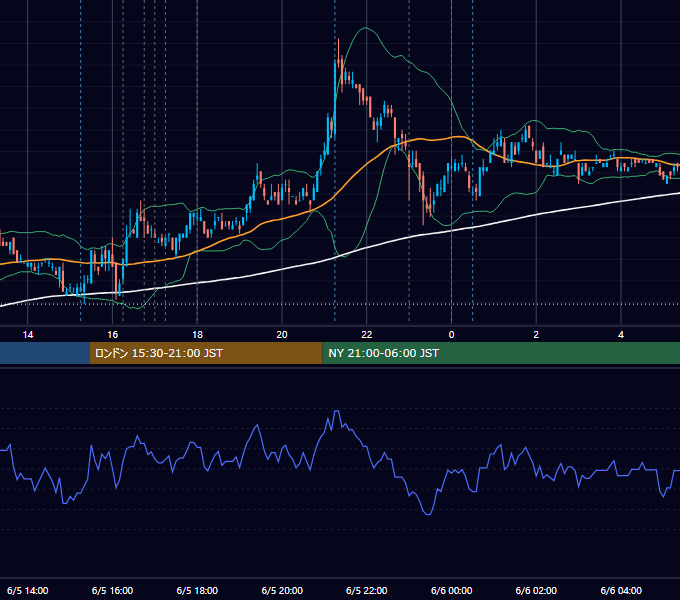Click the 6/5 18:00 time label
Image resolution: width=680 pixels, height=600 pixels.
click(x=197, y=590)
